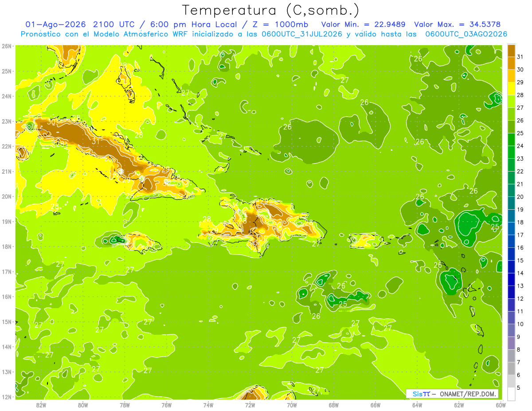Click latitude axis label "26N"
The height and width of the screenshot is (411, 532).
7,46
